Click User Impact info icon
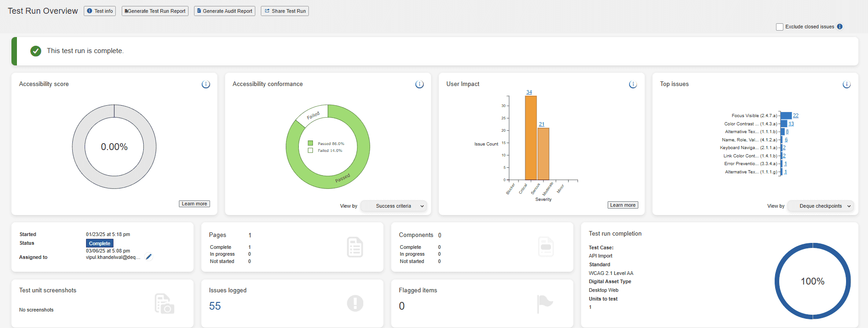Screen dimensions: 868x328 coord(633,84)
